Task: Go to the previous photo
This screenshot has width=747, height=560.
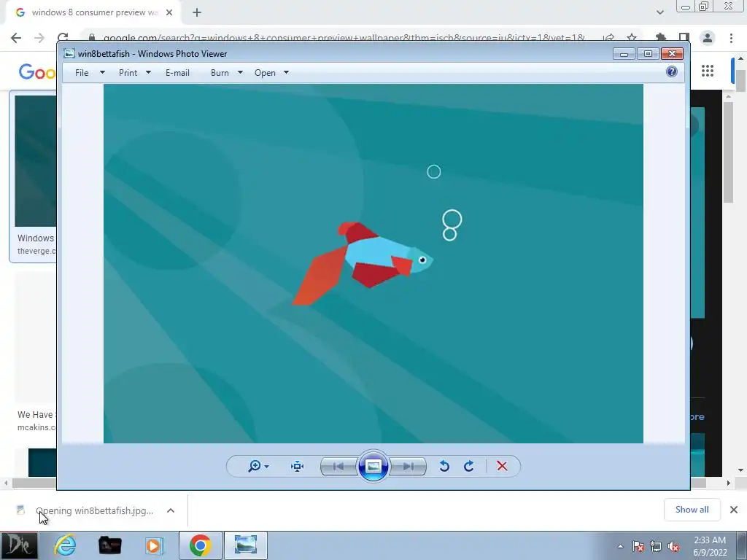Action: click(x=338, y=466)
